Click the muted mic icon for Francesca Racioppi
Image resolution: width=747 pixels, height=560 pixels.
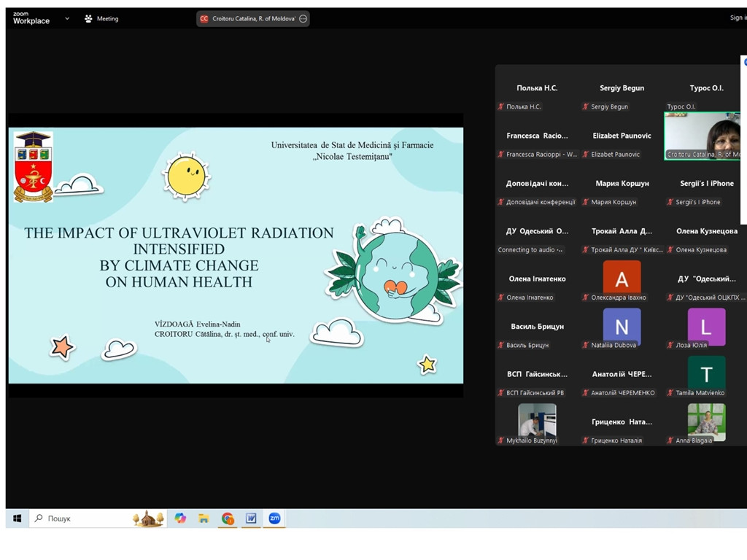[x=500, y=155]
